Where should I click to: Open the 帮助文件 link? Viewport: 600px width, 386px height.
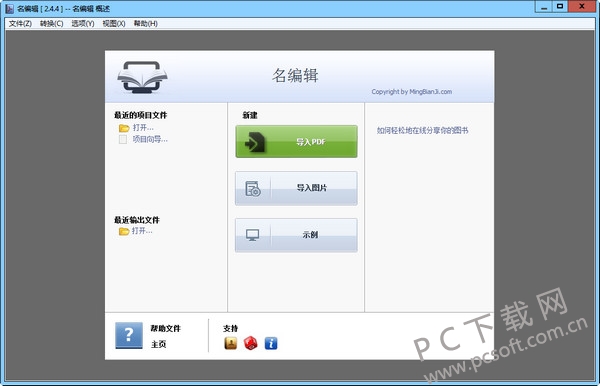click(165, 328)
